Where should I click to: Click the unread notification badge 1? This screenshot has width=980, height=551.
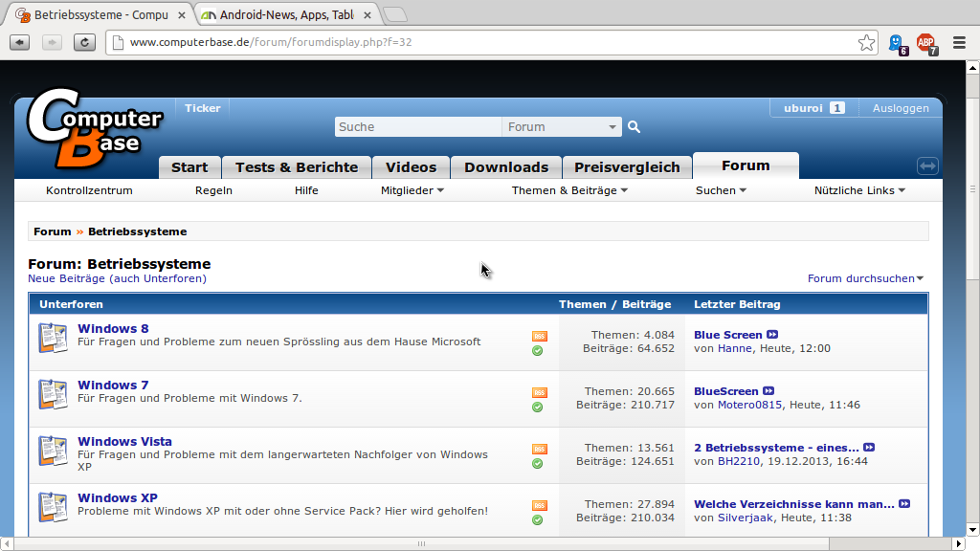click(836, 108)
